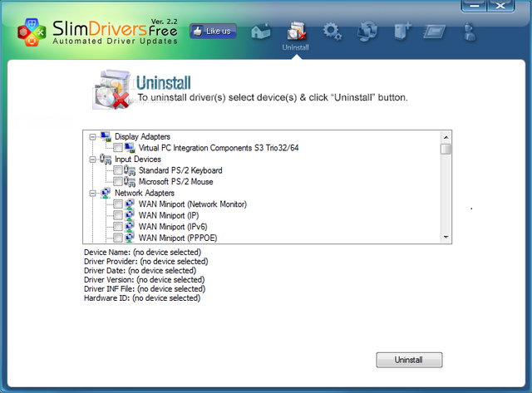Click the Ver. 2.2 version label

click(165, 22)
